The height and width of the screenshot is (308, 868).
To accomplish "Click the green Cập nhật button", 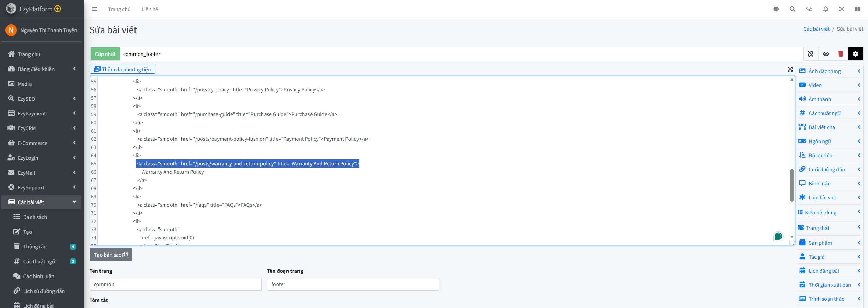I will [x=105, y=54].
